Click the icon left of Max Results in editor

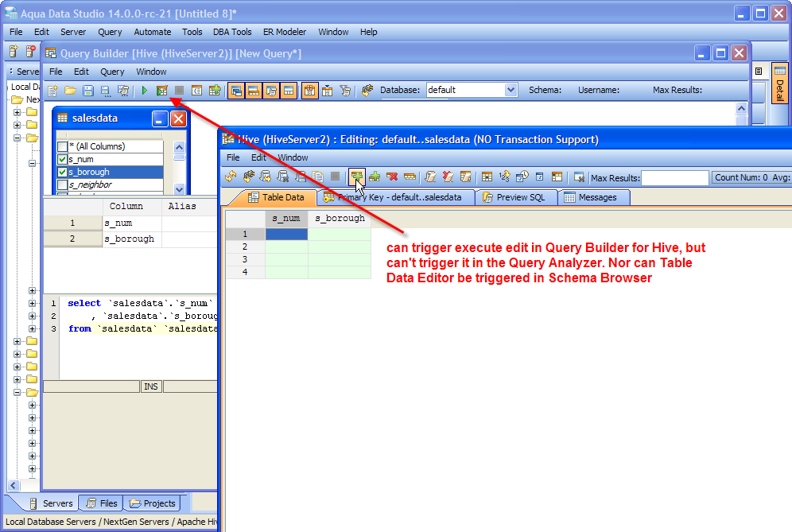[579, 177]
